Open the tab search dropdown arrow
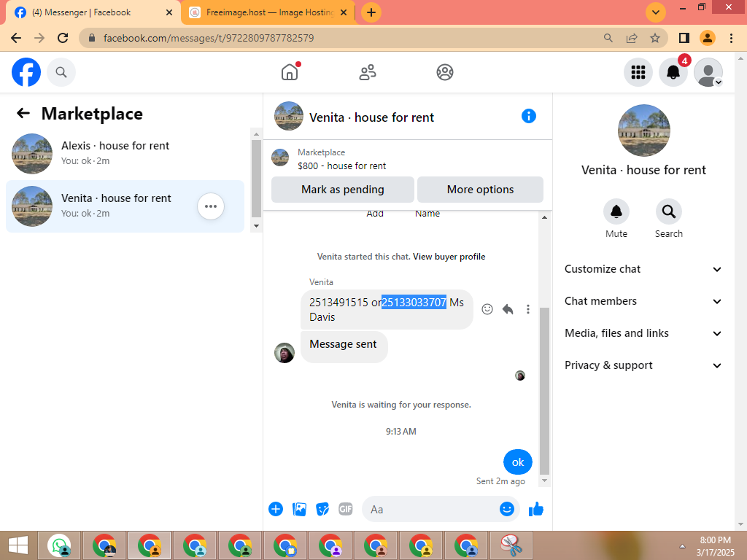The image size is (747, 560). pyautogui.click(x=656, y=12)
